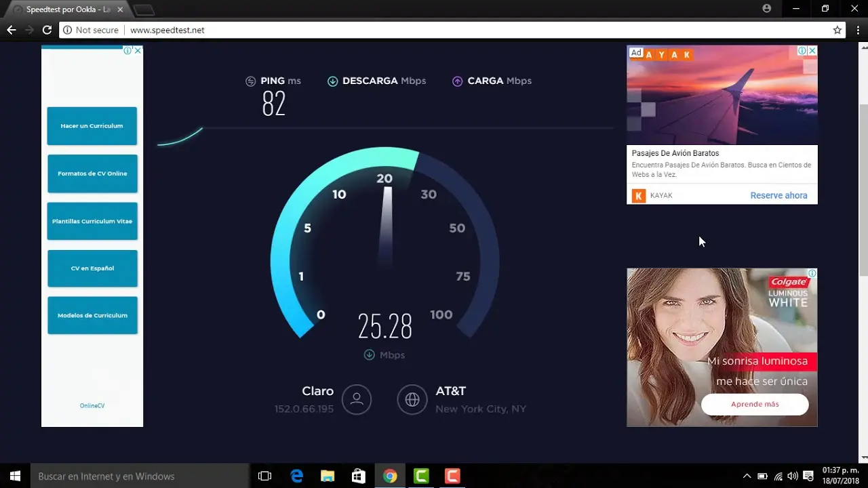
Task: Click the battery status tray icon
Action: point(762,476)
